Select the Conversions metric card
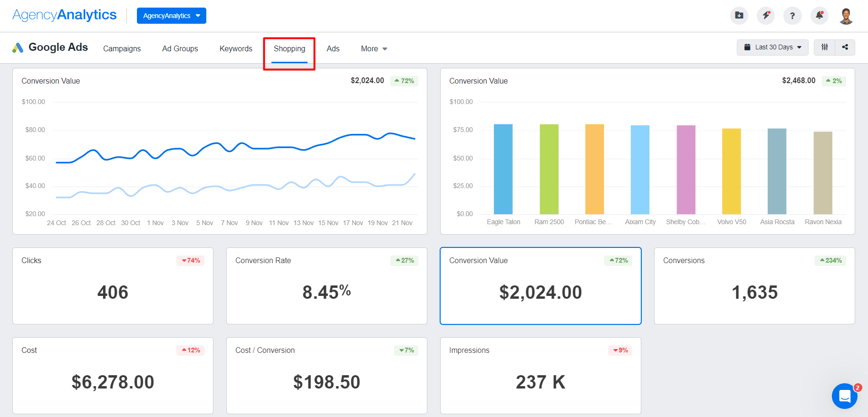The height and width of the screenshot is (417, 868). [x=754, y=286]
